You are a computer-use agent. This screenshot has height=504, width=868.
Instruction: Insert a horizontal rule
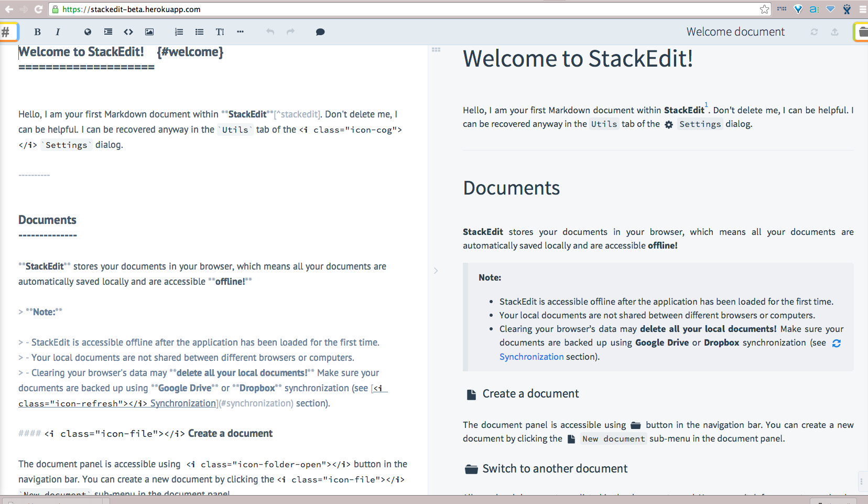click(240, 32)
